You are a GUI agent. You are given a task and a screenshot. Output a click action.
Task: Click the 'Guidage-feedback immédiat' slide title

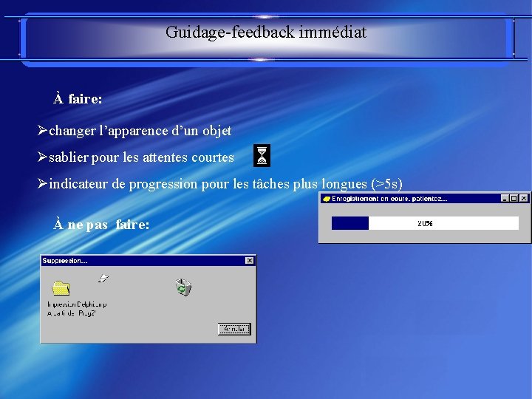[266, 33]
